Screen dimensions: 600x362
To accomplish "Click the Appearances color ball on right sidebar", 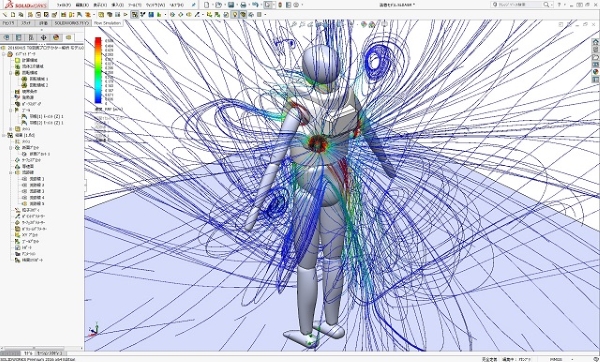I will [x=595, y=72].
